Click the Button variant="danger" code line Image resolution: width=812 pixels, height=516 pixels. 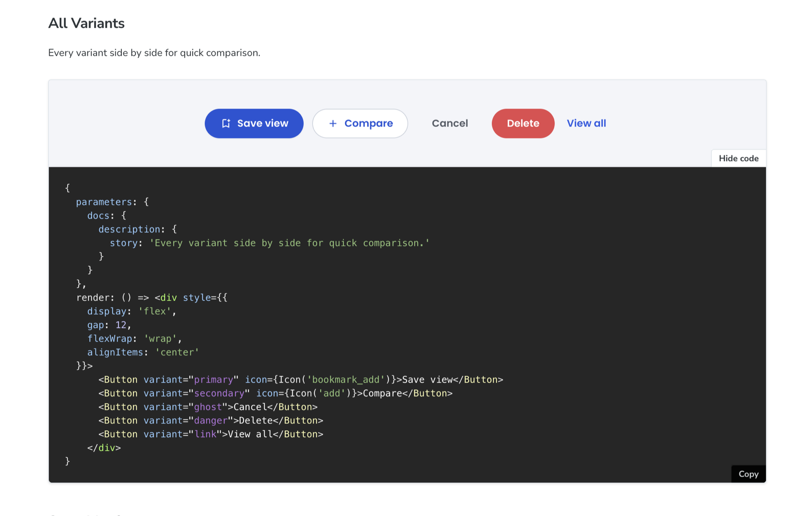click(211, 421)
